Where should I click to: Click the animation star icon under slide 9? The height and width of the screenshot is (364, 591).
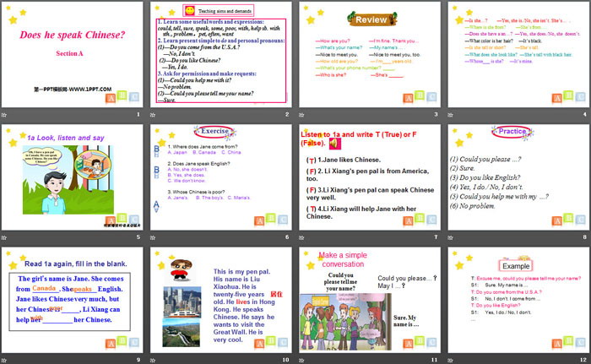pos(4,361)
